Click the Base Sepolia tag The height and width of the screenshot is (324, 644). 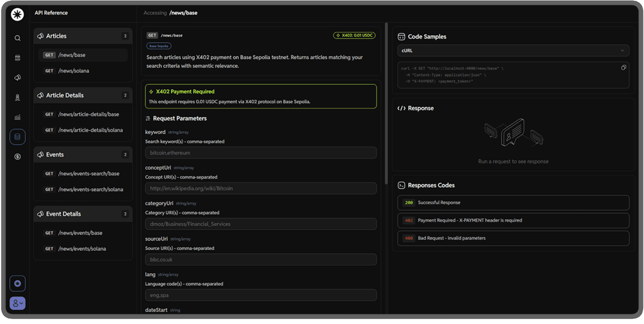(159, 46)
